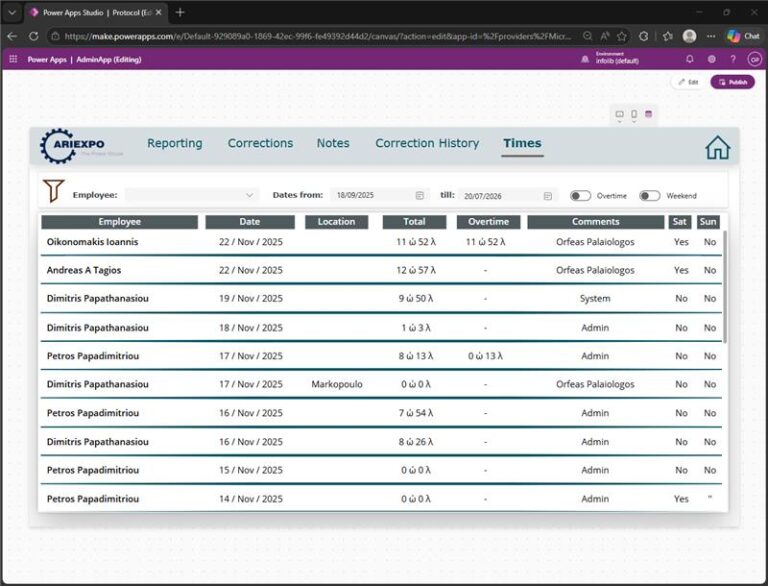The width and height of the screenshot is (768, 586).
Task: Click the browser address bar URL
Action: pos(317,36)
